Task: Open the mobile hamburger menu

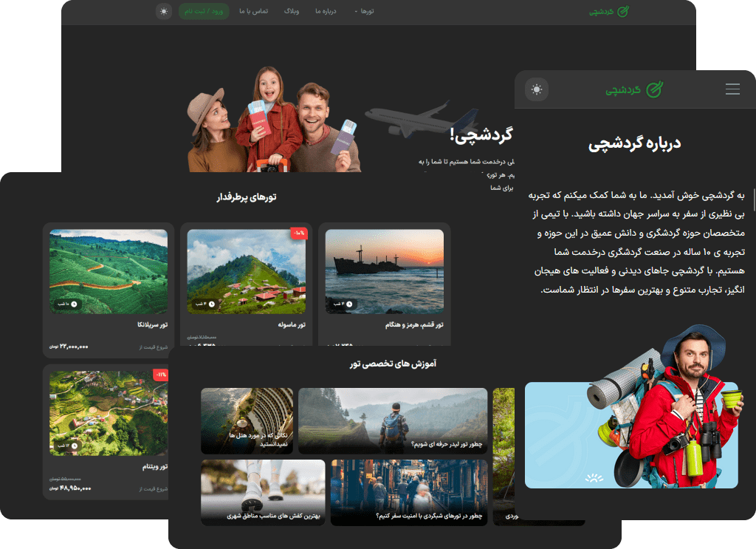Action: 732,89
